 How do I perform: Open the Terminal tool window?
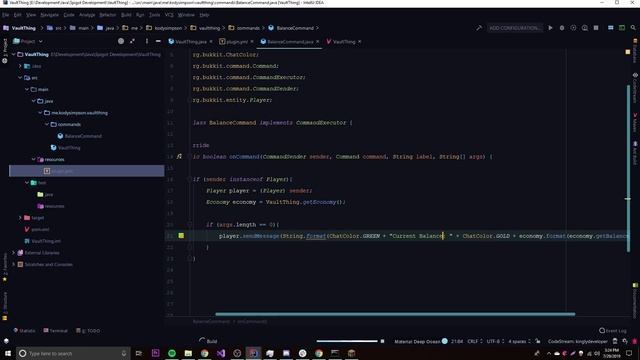coord(56,331)
